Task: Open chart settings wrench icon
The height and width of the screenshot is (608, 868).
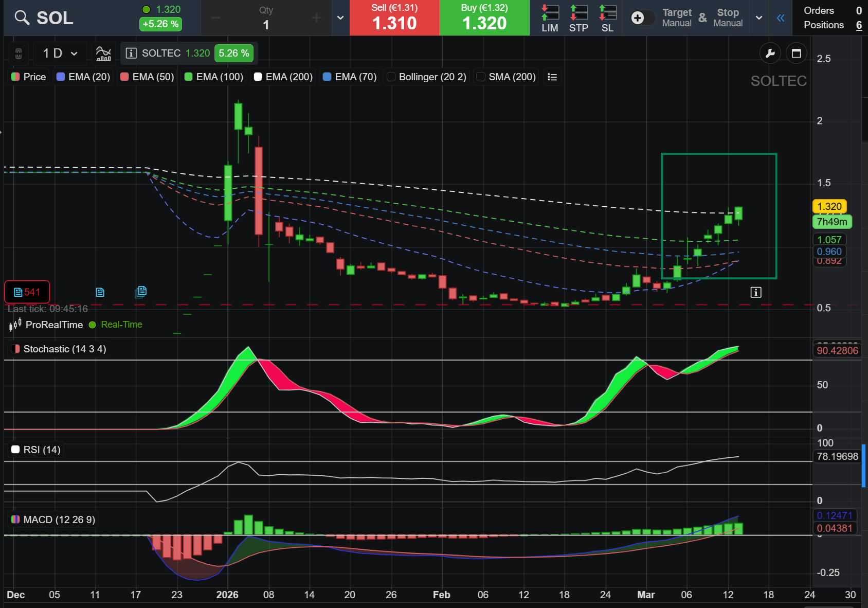Action: click(770, 53)
